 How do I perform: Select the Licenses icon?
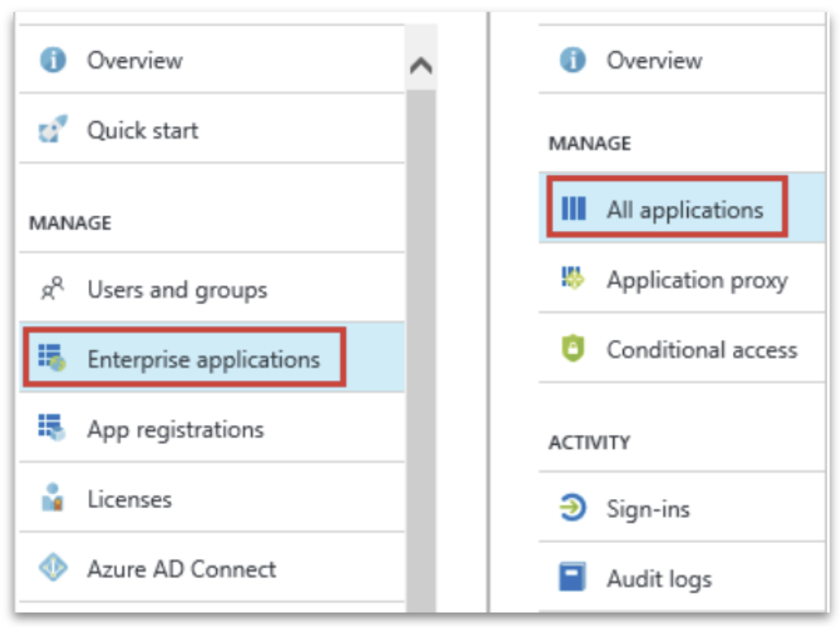point(53,498)
